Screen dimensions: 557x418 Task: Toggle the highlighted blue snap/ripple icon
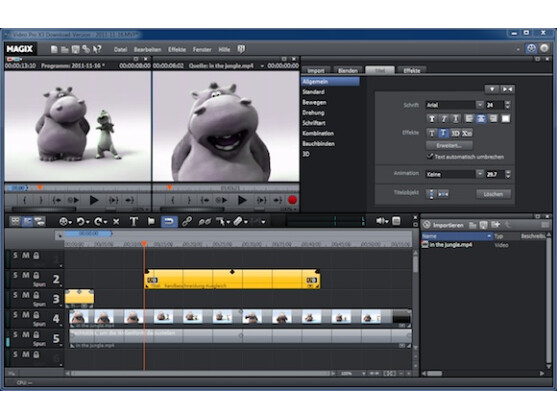[x=169, y=222]
